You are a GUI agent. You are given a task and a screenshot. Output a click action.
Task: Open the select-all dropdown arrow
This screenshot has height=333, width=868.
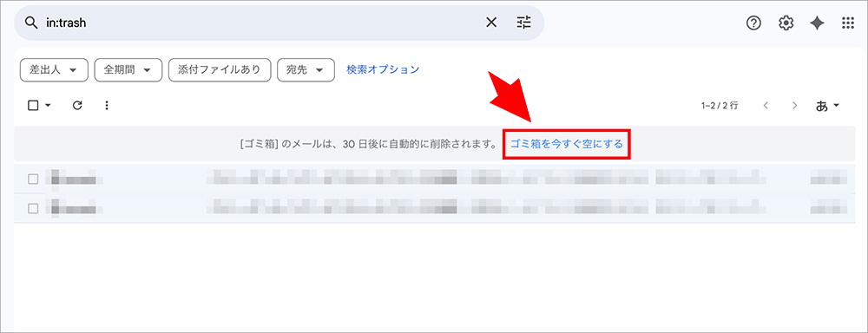pos(48,105)
